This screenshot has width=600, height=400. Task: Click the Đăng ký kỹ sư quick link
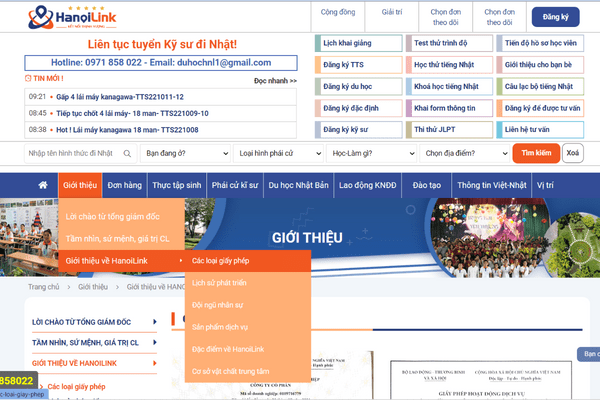point(359,130)
